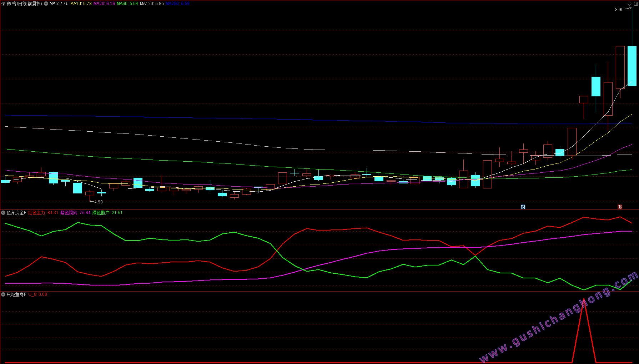Screen dimensions: 639x364
Task: Select the blue MA250: 6.59 label
Action: [177, 4]
